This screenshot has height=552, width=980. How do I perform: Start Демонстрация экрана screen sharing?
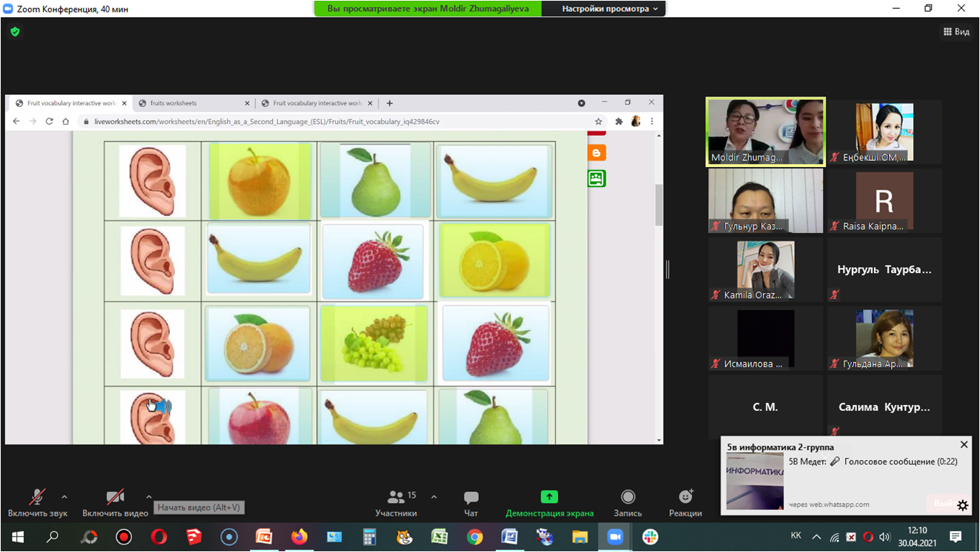[x=549, y=502]
